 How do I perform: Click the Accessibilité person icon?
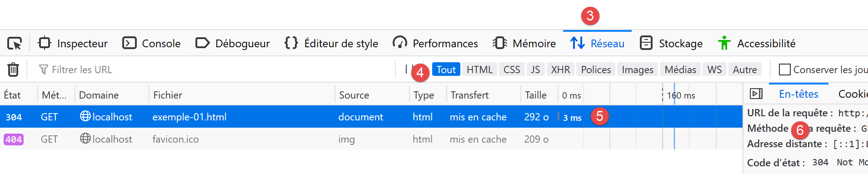tap(724, 43)
